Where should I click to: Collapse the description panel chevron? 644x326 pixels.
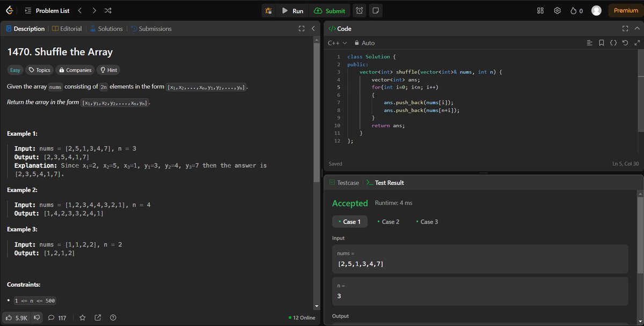click(313, 28)
